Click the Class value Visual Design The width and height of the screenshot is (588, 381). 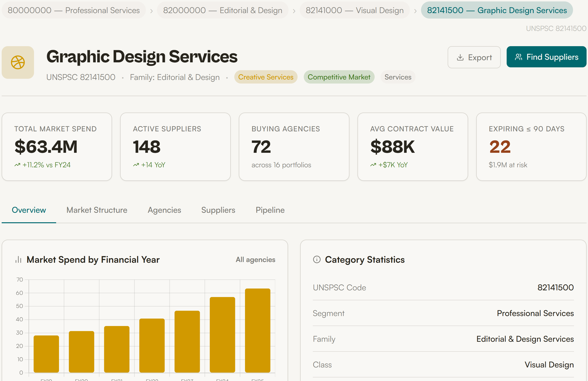pos(549,364)
